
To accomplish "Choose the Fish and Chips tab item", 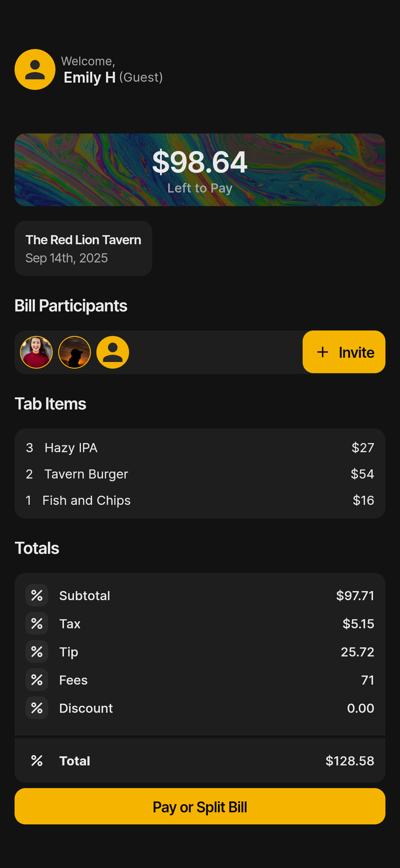I will click(x=86, y=500).
